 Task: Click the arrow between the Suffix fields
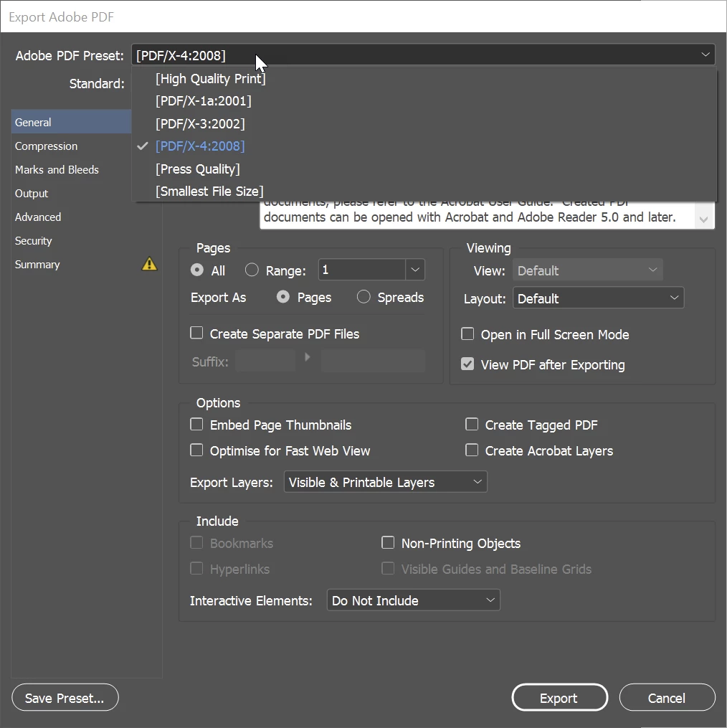(x=308, y=357)
